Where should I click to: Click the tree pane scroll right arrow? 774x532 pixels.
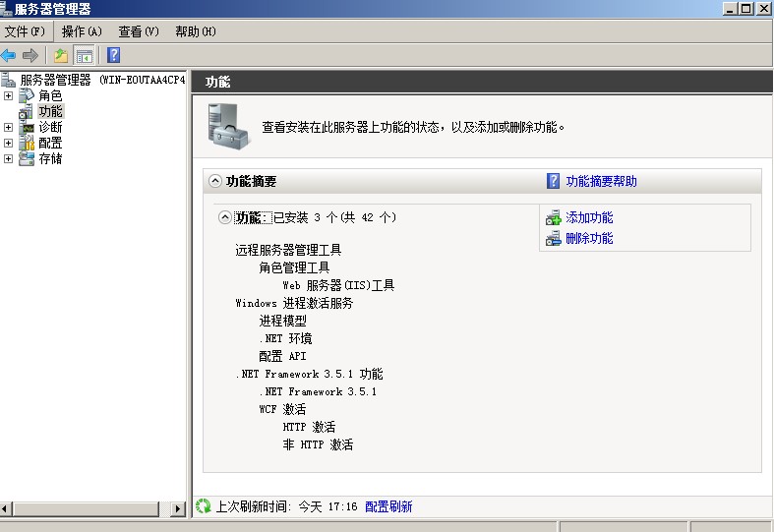pyautogui.click(x=178, y=508)
